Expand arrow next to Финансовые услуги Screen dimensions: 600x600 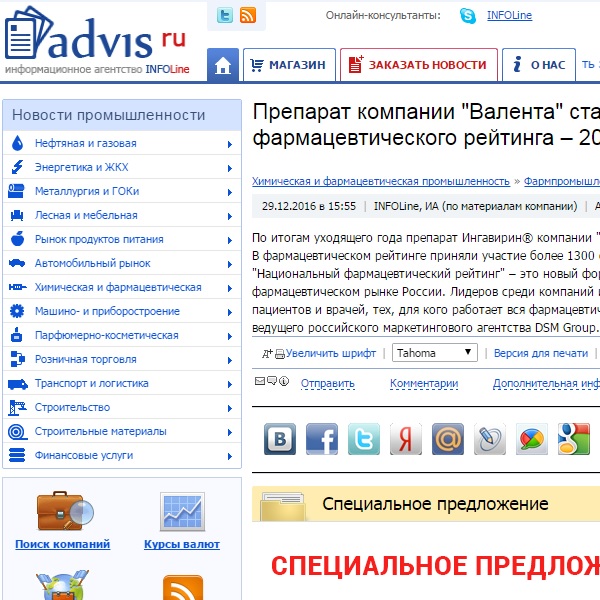coord(230,457)
